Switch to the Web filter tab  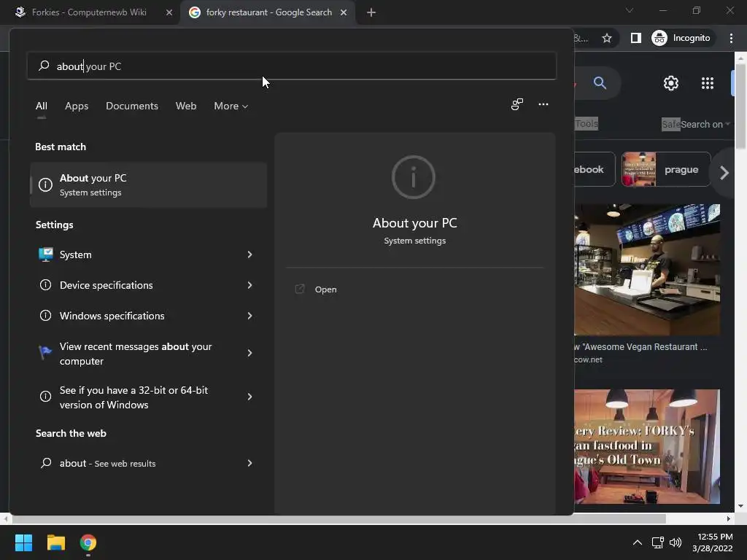(x=186, y=106)
